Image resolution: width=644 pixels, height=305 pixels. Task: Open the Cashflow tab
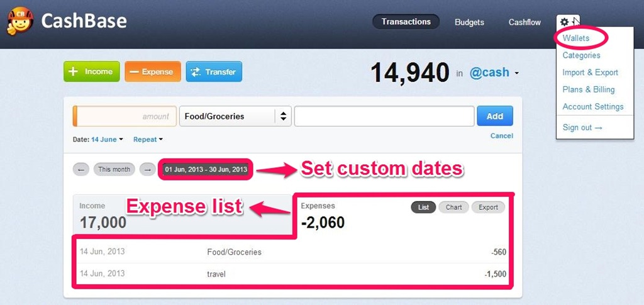click(525, 22)
